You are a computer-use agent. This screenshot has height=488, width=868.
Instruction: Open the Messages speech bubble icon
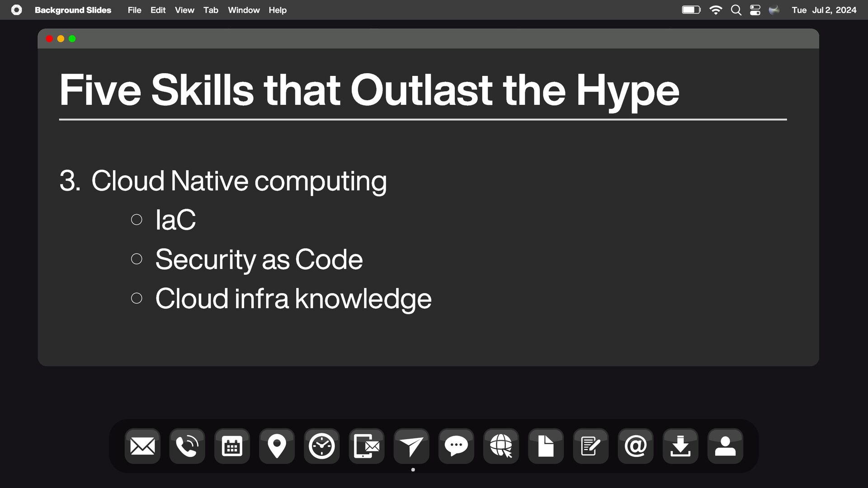pyautogui.click(x=456, y=446)
